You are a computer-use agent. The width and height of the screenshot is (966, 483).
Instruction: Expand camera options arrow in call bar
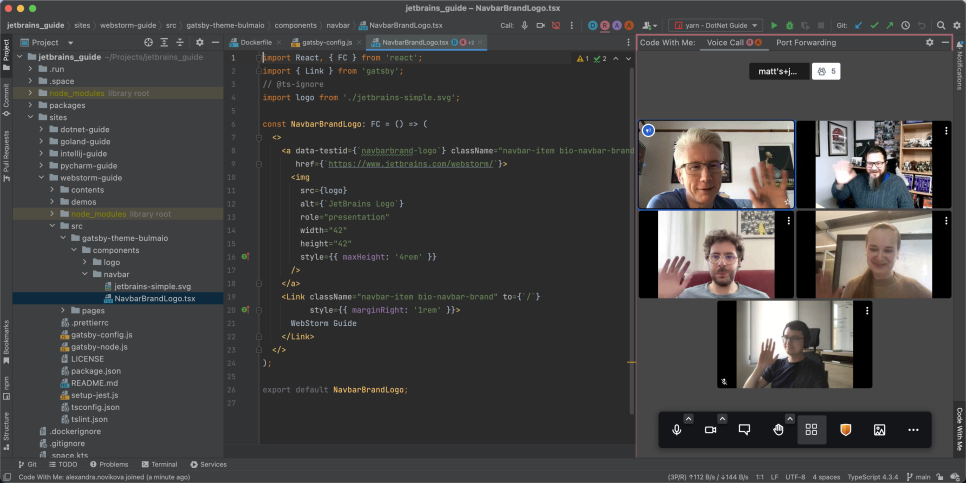[x=723, y=419]
